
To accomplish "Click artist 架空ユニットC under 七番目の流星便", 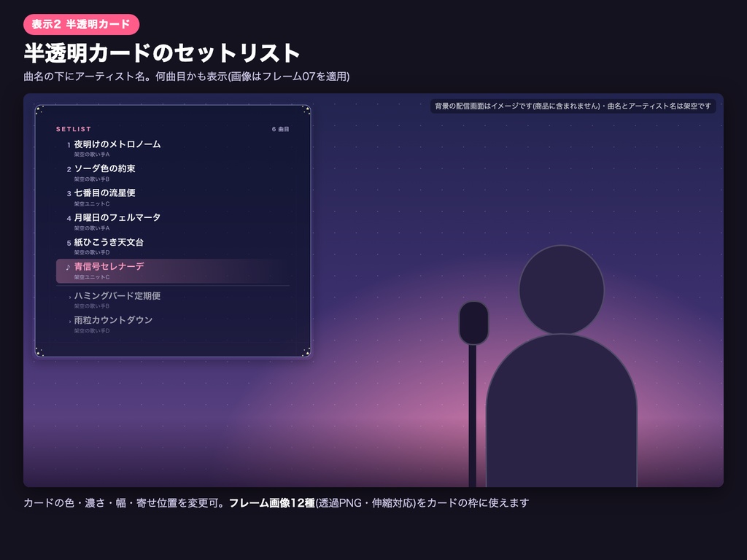I will click(92, 204).
